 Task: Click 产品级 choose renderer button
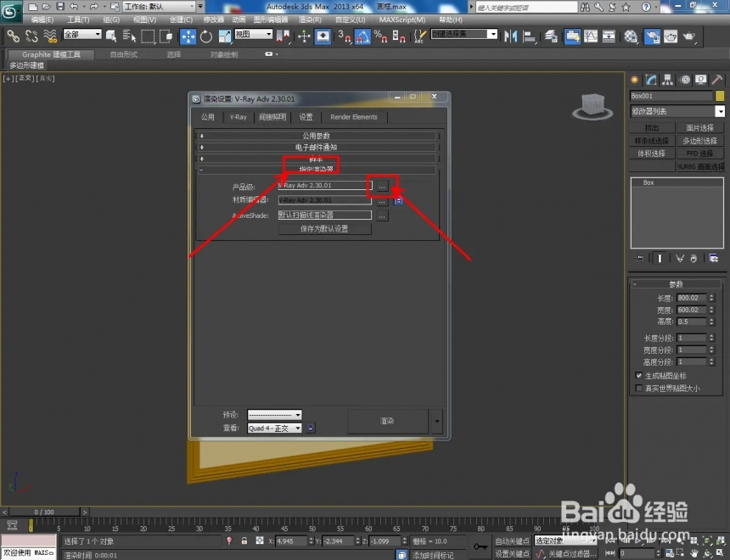(382, 186)
